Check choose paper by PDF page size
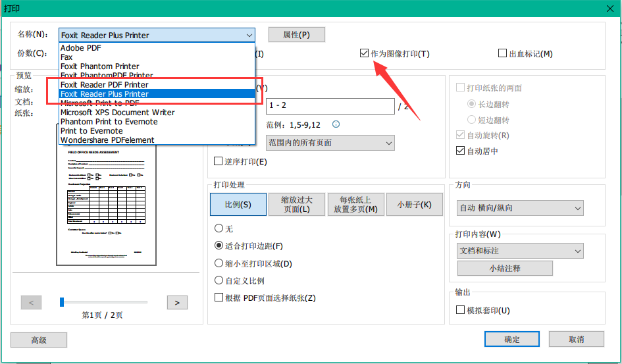Viewport: 622px width, 364px height. coord(219,297)
